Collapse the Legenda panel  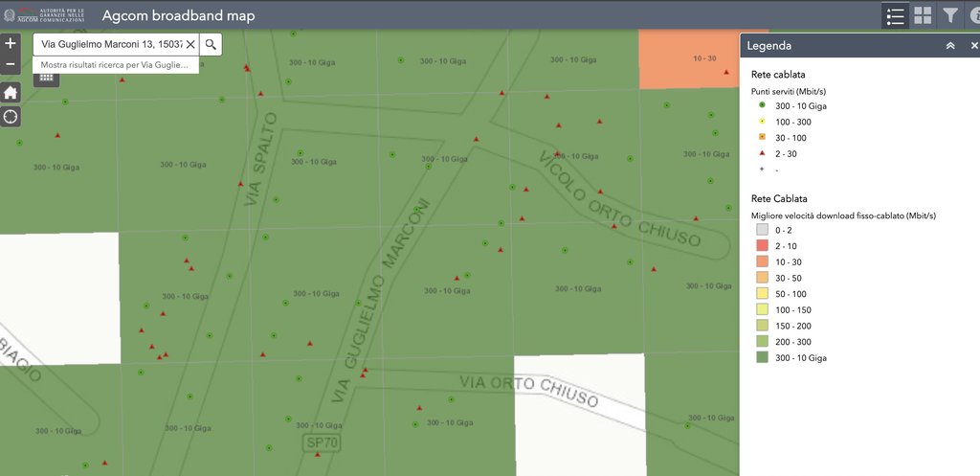tap(949, 46)
